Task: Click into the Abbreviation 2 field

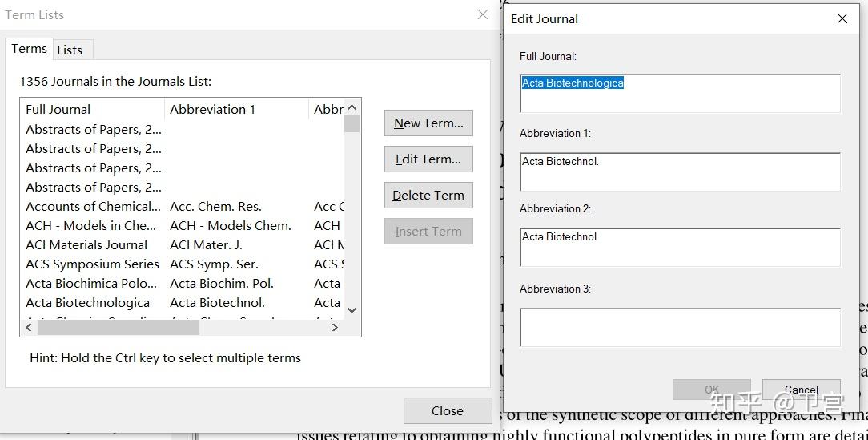Action: [x=680, y=247]
